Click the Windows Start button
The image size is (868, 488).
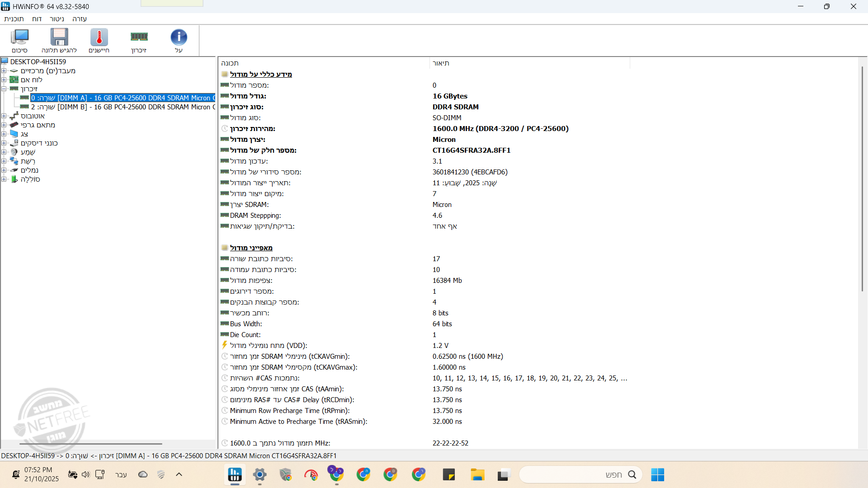click(657, 475)
